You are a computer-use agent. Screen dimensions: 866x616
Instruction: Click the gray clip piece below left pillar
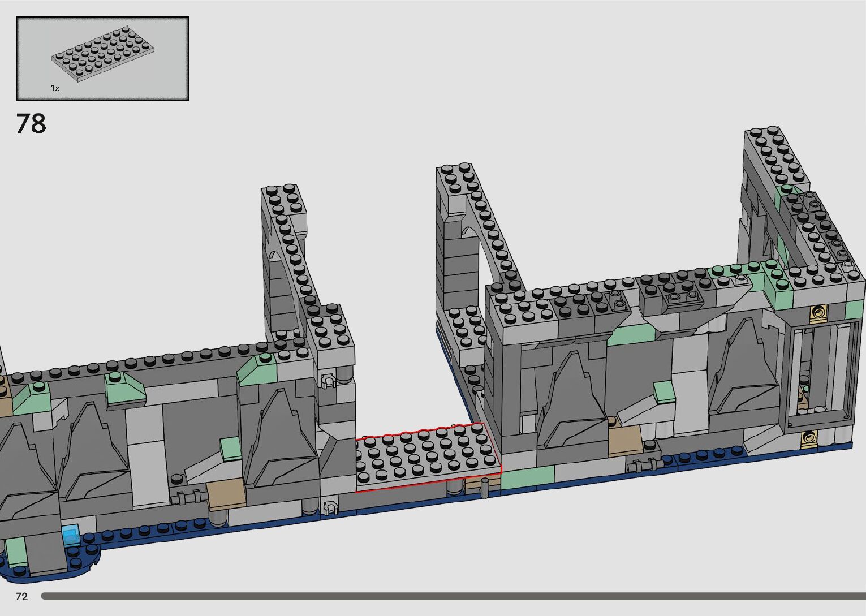click(329, 507)
